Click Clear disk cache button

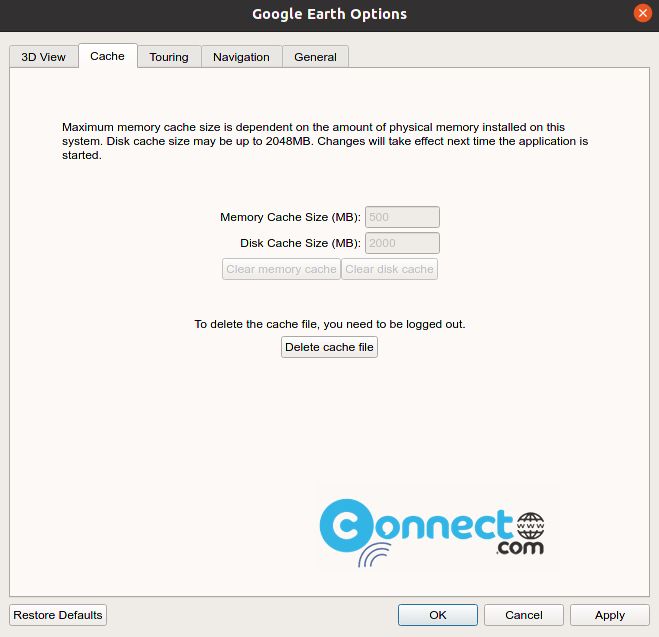(389, 269)
